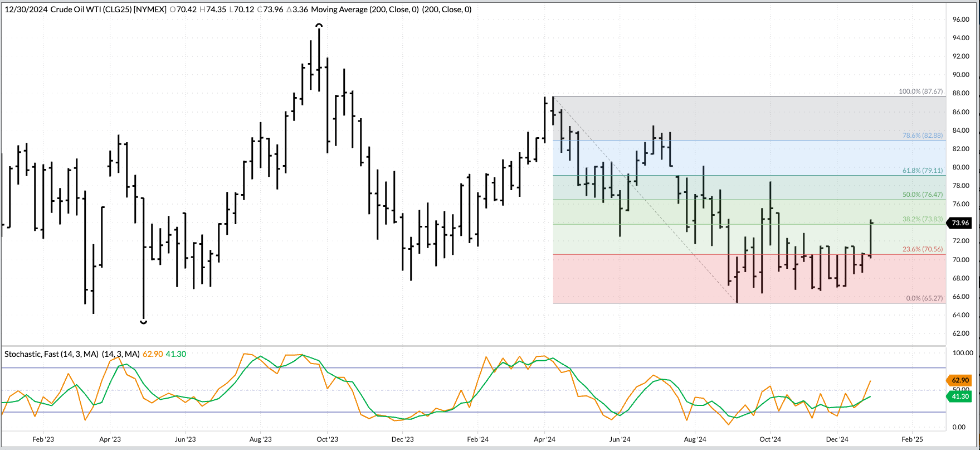Select the 23.6% (70.56) Fibonacci level label

(923, 249)
